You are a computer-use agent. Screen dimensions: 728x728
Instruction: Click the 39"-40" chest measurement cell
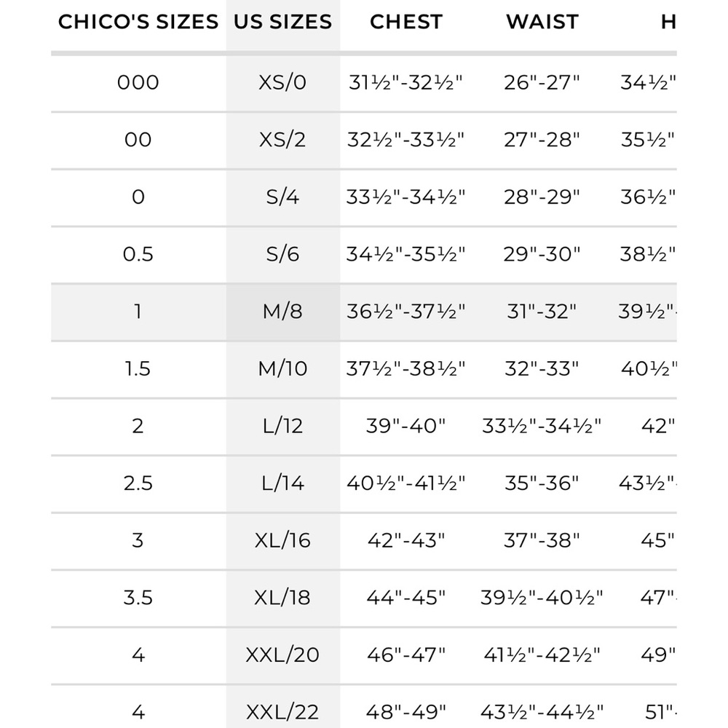[405, 426]
